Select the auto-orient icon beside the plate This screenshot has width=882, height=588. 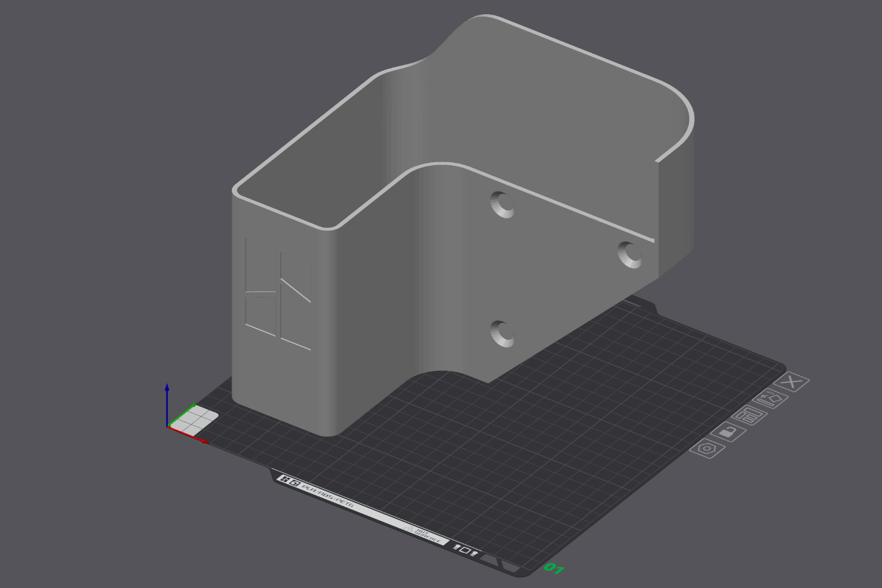(x=771, y=398)
